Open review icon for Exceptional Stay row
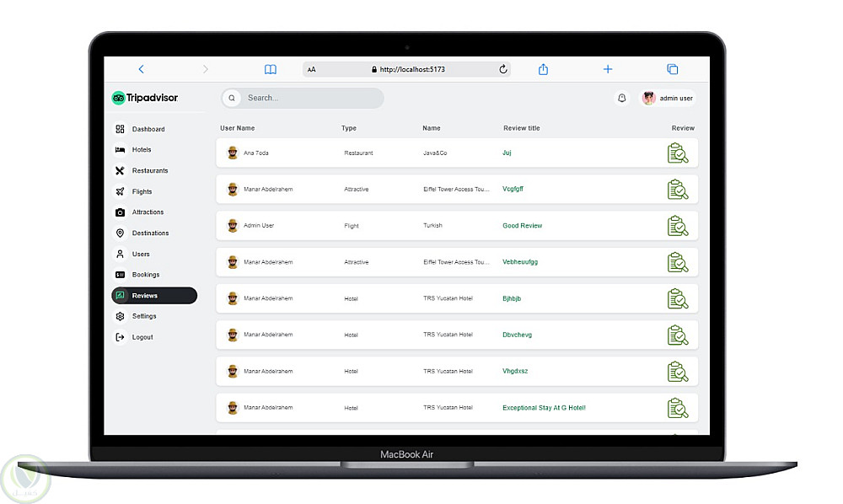Image resolution: width=843 pixels, height=504 pixels. (678, 409)
